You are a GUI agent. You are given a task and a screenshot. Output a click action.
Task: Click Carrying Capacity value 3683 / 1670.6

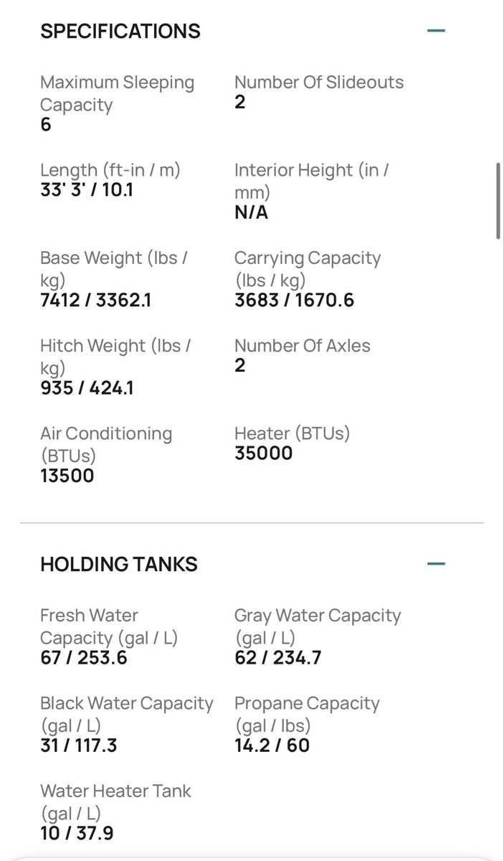point(295,300)
